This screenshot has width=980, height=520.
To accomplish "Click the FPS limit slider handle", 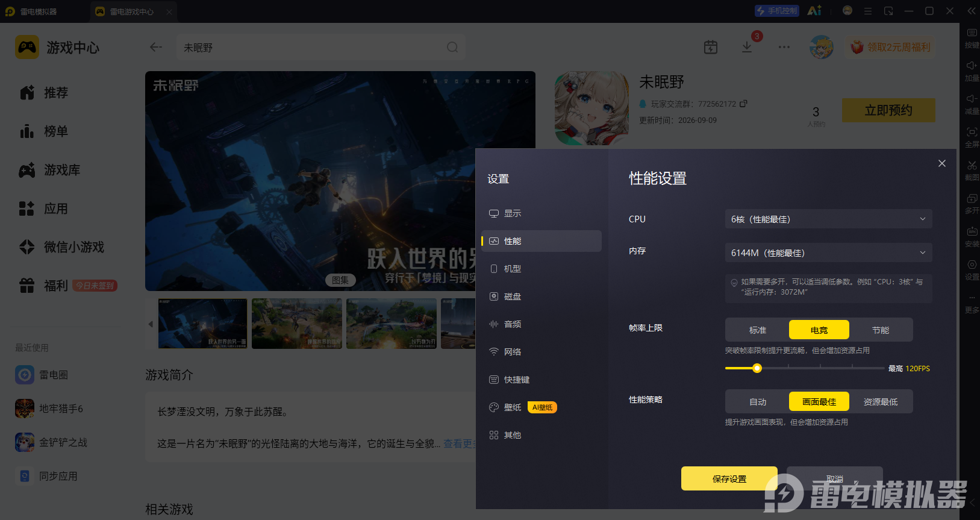I will pyautogui.click(x=757, y=368).
